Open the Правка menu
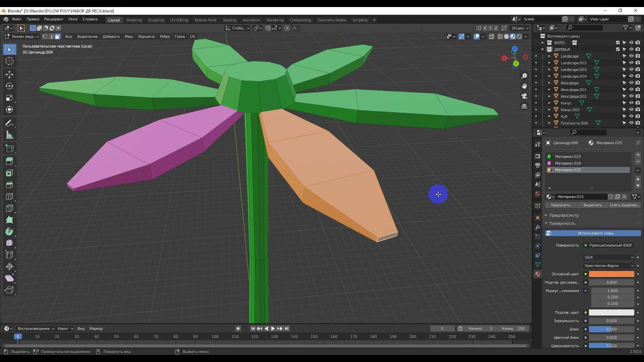This screenshot has width=644, height=362. point(33,19)
